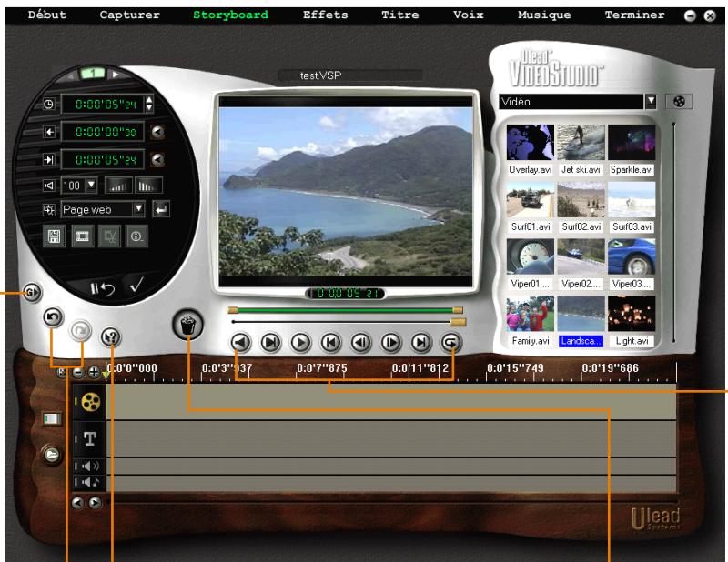Image resolution: width=728 pixels, height=562 pixels.
Task: Select the Storyboard step
Action: tap(231, 15)
